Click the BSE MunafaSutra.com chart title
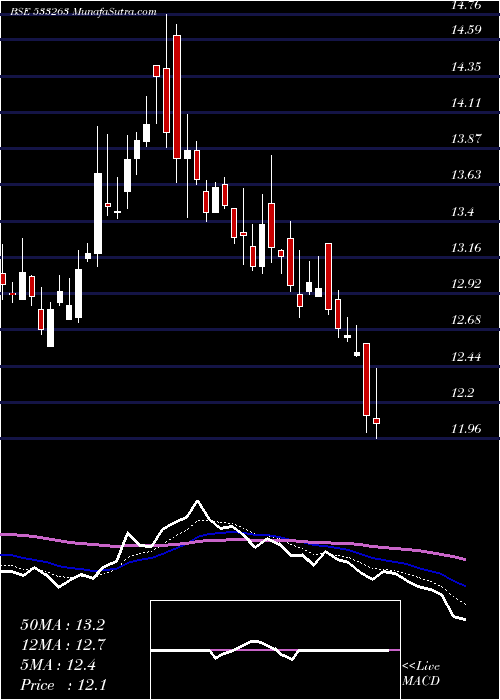500x700 pixels. coord(84,12)
